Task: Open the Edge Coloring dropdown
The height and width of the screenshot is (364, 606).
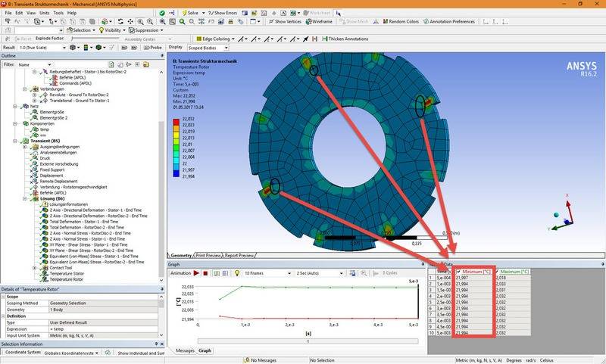Action: click(215, 39)
